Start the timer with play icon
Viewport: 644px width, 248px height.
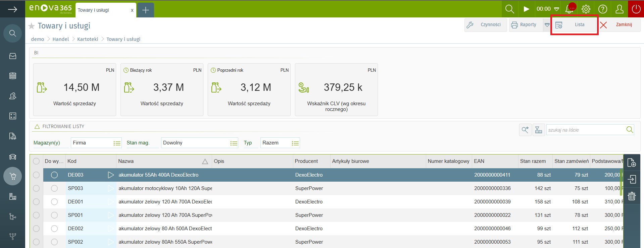(526, 9)
